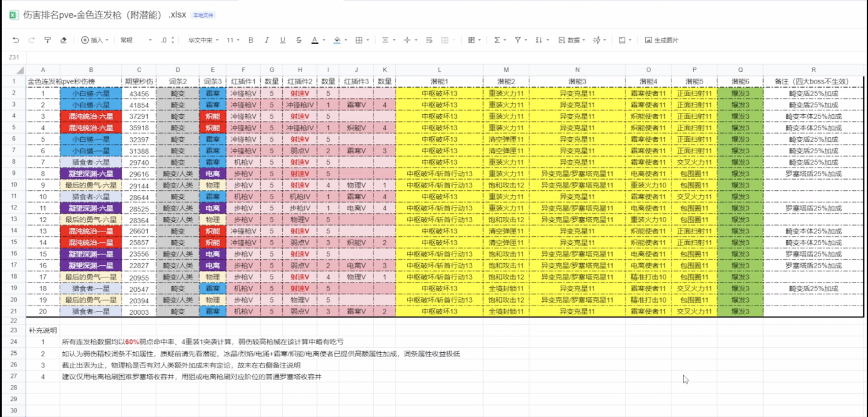Select row 24 header
The height and width of the screenshot is (417, 868).
(x=13, y=342)
